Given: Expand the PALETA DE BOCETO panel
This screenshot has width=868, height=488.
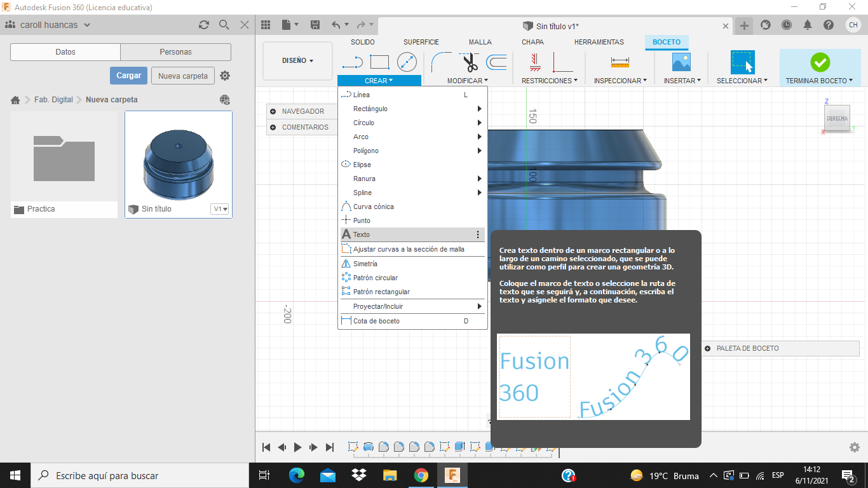Looking at the screenshot, I should click(x=707, y=348).
